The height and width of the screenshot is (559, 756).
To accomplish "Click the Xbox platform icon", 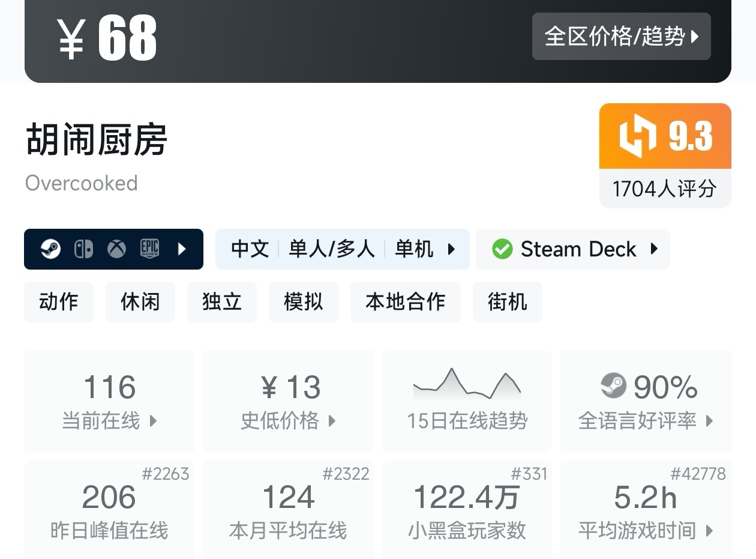I will pos(116,249).
